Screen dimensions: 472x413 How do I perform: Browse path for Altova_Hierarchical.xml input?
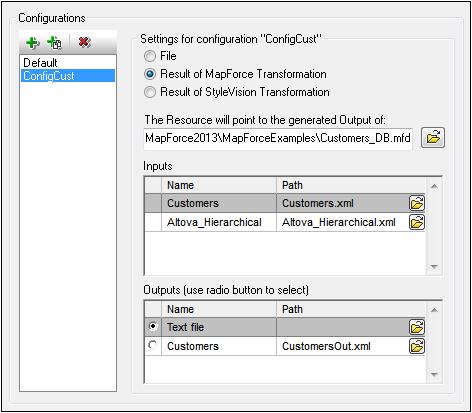pos(417,222)
